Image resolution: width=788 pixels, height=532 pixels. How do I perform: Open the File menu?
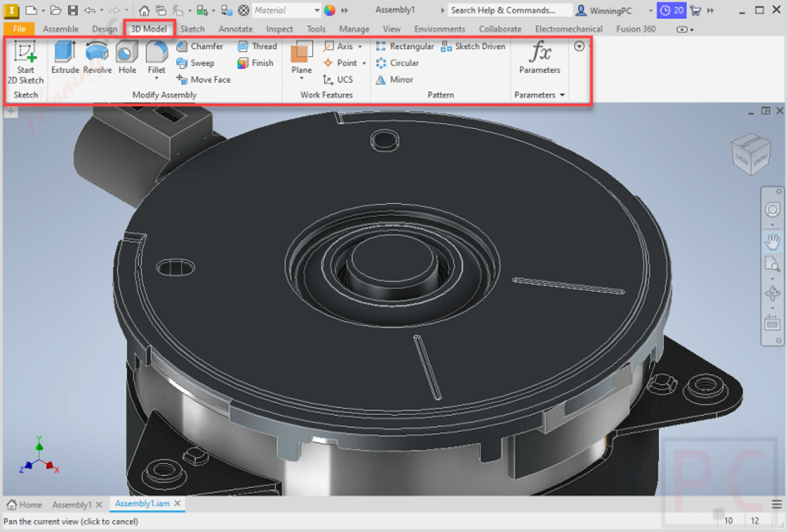pos(19,29)
